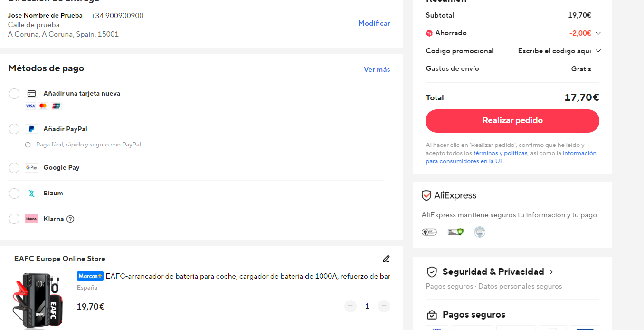The width and height of the screenshot is (644, 330).
Task: Click the AliExpress shield logo icon
Action: point(426,195)
